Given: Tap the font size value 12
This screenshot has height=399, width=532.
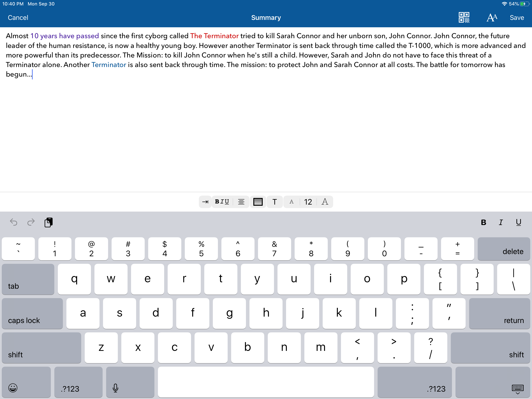Looking at the screenshot, I should pyautogui.click(x=308, y=202).
